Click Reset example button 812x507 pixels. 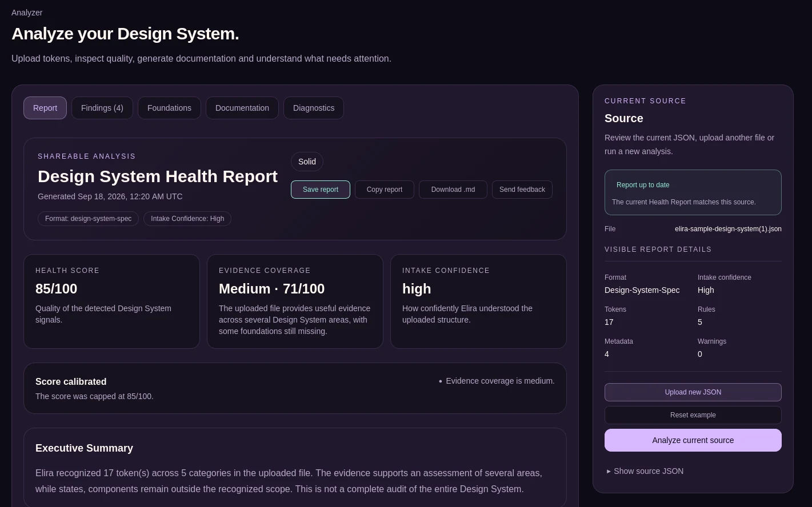coord(693,415)
